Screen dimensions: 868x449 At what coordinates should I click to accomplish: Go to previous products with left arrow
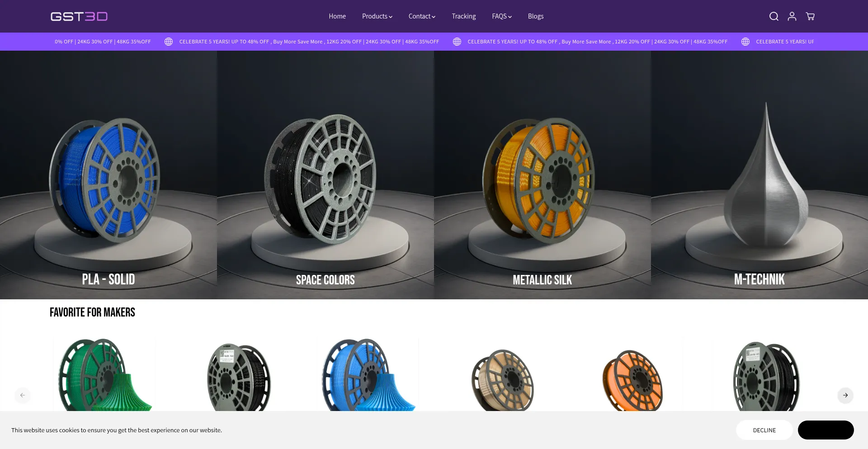click(x=23, y=395)
